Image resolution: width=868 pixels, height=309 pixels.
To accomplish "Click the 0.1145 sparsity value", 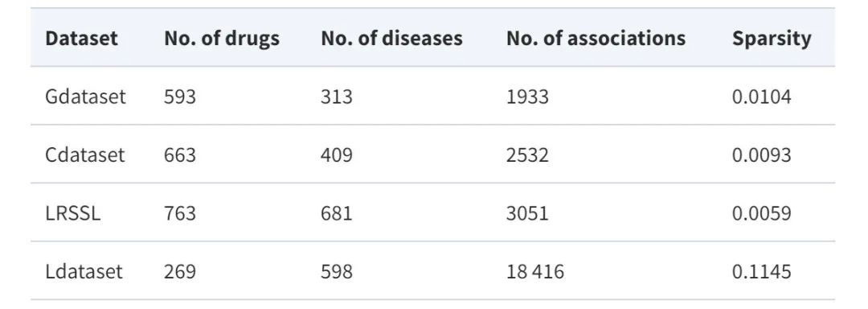I will [762, 271].
